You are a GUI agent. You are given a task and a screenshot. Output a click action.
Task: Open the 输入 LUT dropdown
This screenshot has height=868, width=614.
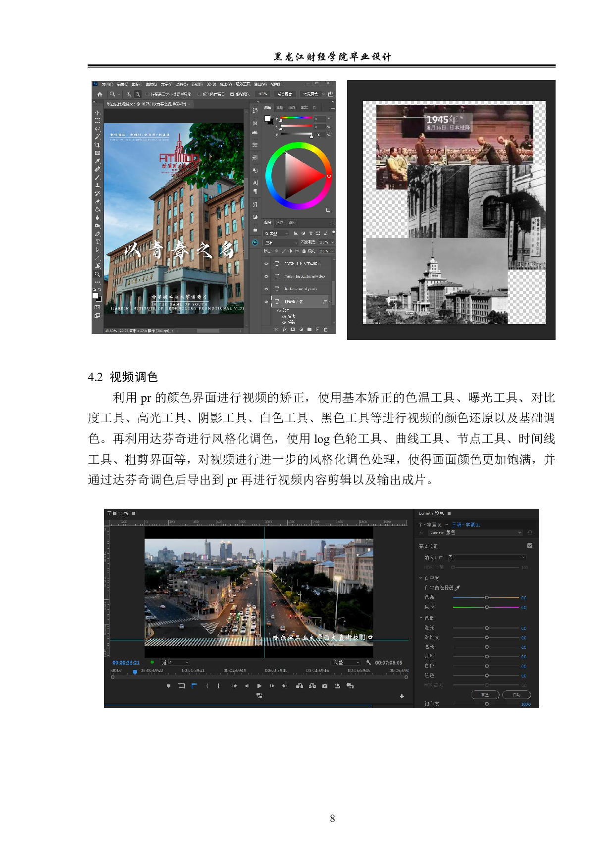pyautogui.click(x=486, y=557)
